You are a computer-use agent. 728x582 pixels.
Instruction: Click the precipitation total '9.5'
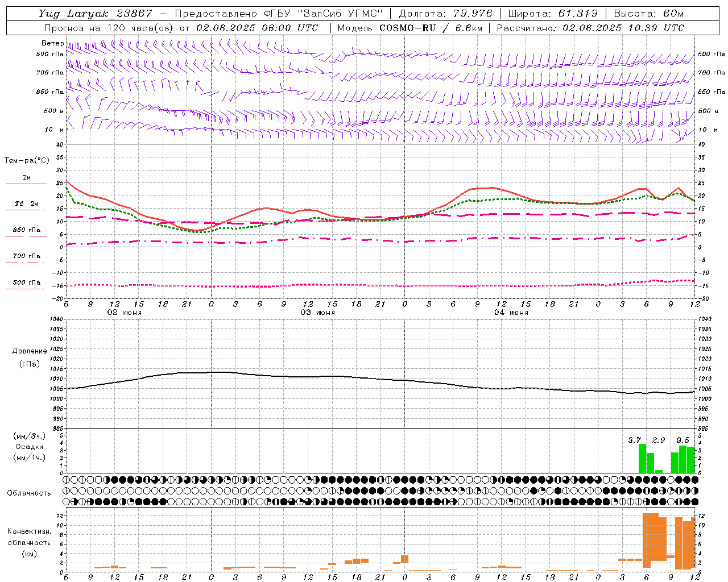683,440
